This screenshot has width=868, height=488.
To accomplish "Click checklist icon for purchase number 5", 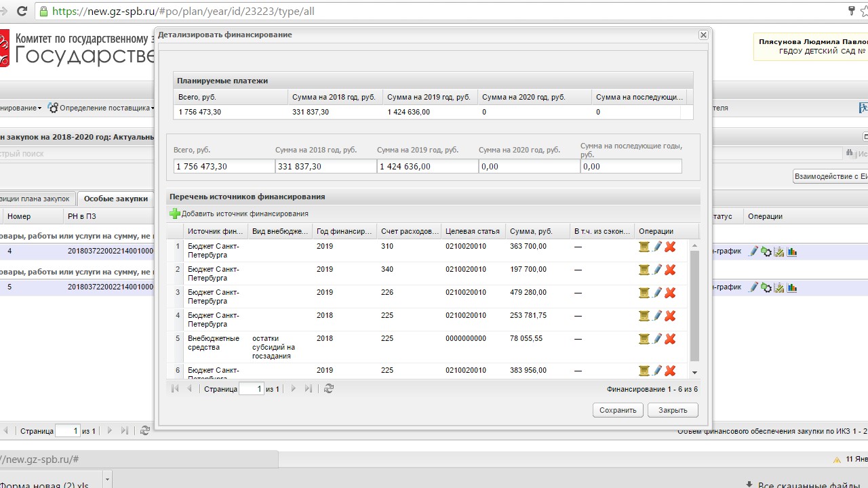I will pos(779,287).
